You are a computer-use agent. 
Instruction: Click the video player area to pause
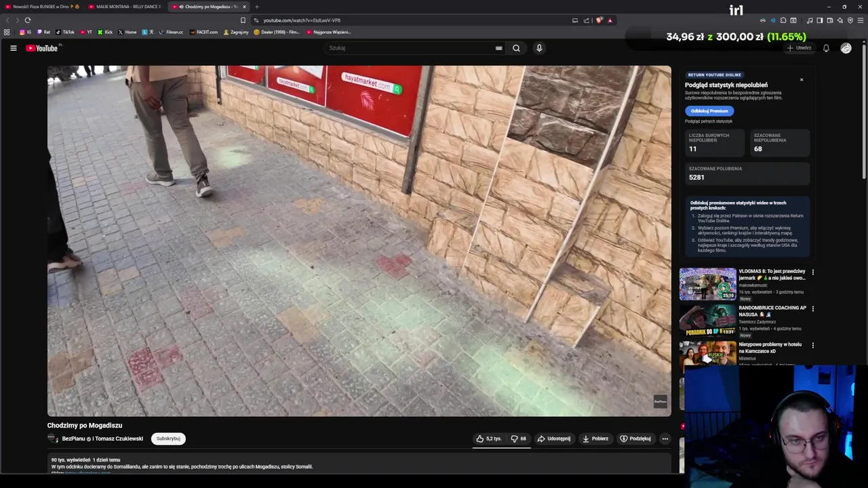pyautogui.click(x=359, y=241)
